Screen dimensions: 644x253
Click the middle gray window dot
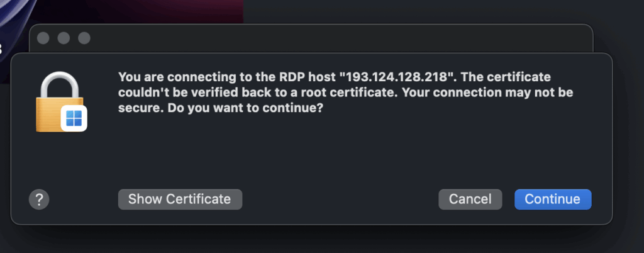point(64,38)
